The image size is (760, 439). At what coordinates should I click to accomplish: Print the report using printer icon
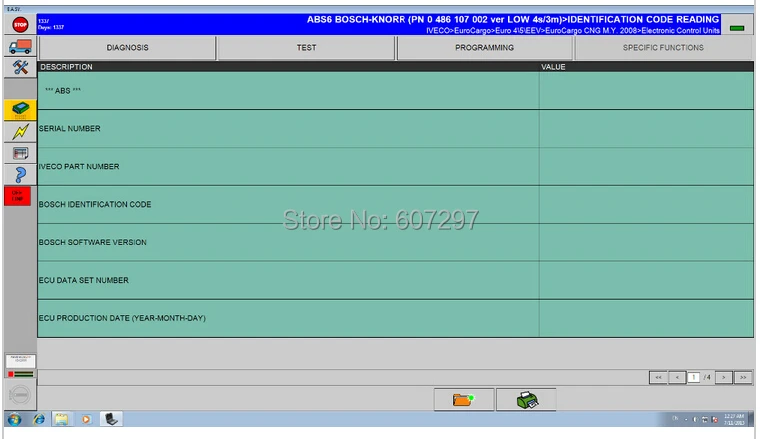526,400
